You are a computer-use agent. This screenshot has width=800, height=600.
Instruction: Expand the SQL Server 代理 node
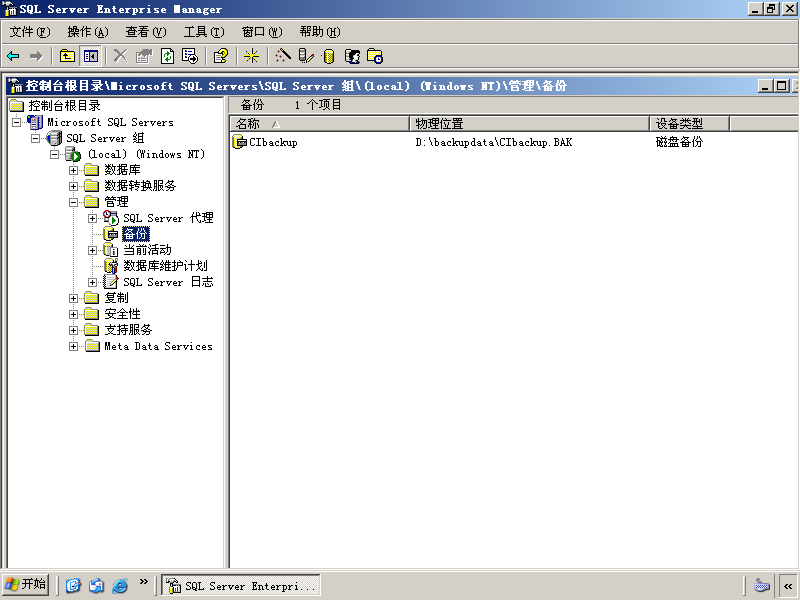click(92, 218)
